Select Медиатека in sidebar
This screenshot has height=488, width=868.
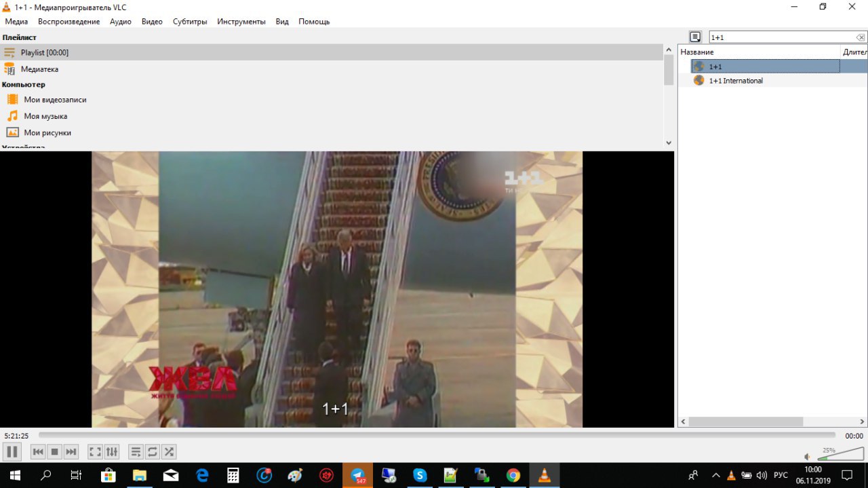[331, 69]
